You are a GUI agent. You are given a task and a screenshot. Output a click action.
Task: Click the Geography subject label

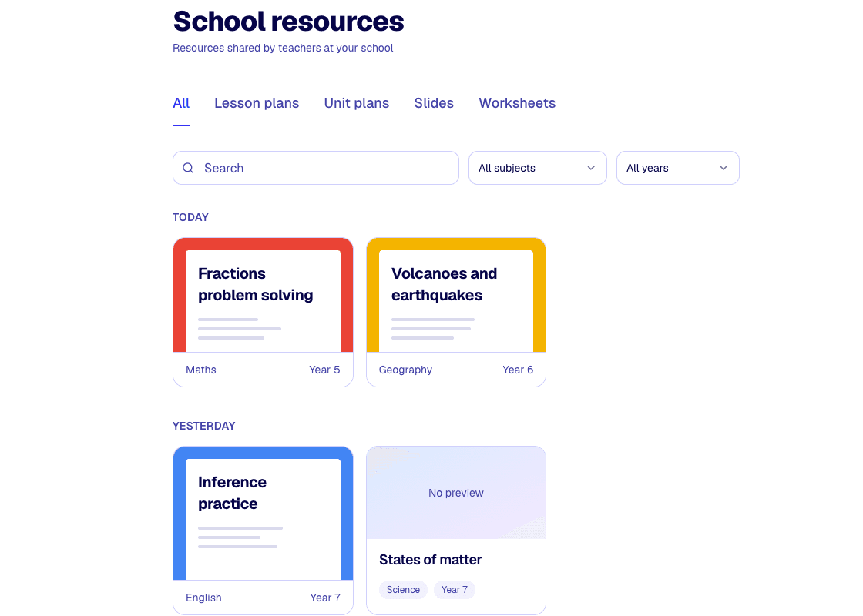pos(405,370)
